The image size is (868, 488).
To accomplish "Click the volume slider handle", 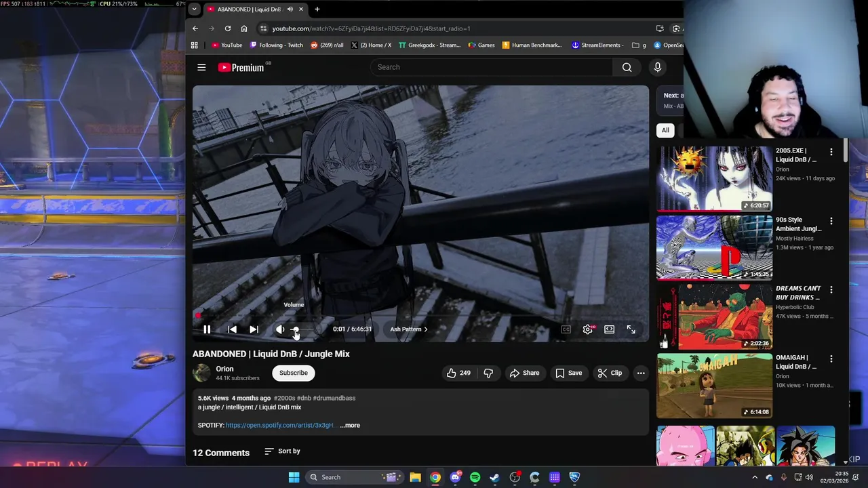I will click(295, 329).
